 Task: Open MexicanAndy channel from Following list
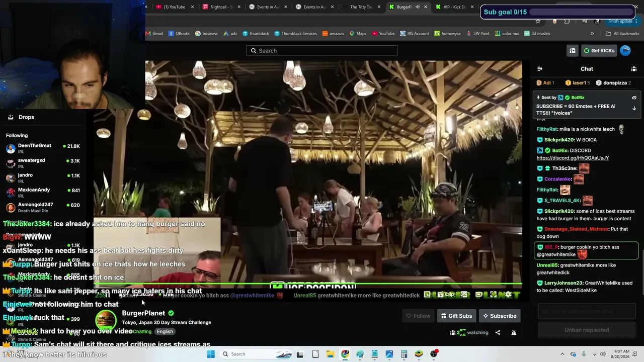(43, 193)
